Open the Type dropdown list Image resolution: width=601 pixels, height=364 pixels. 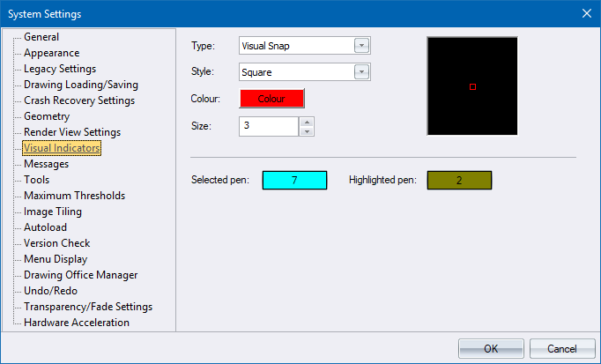[x=361, y=46]
